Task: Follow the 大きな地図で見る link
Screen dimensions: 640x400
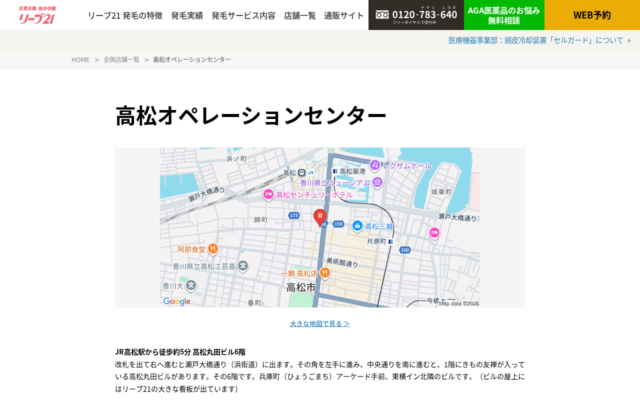Action: point(320,324)
